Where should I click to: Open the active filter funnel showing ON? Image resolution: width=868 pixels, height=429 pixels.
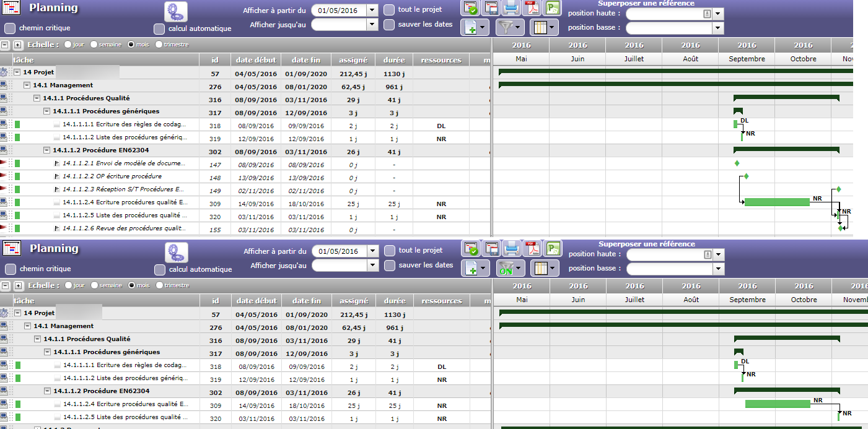(x=510, y=268)
